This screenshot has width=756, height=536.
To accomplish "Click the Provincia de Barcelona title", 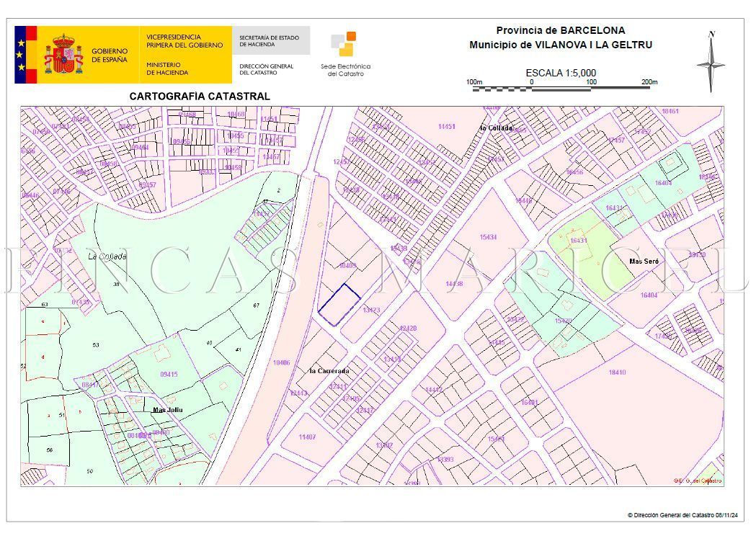I will [560, 30].
